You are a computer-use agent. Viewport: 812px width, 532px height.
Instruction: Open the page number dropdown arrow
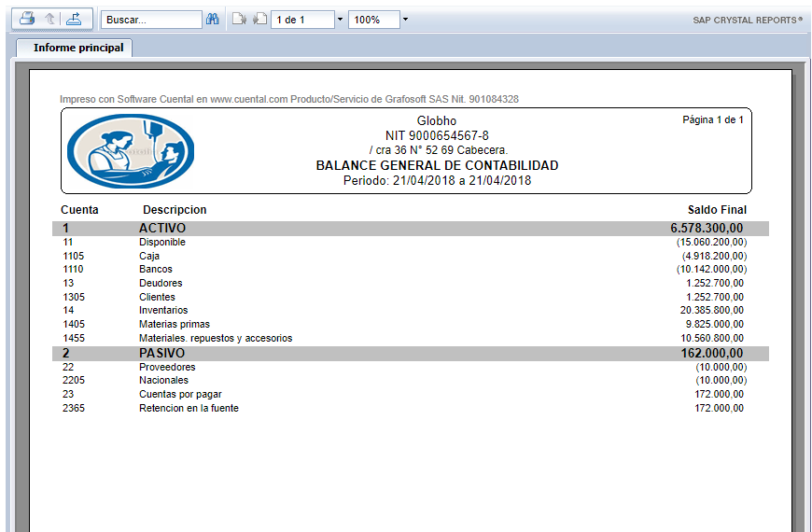pyautogui.click(x=340, y=20)
